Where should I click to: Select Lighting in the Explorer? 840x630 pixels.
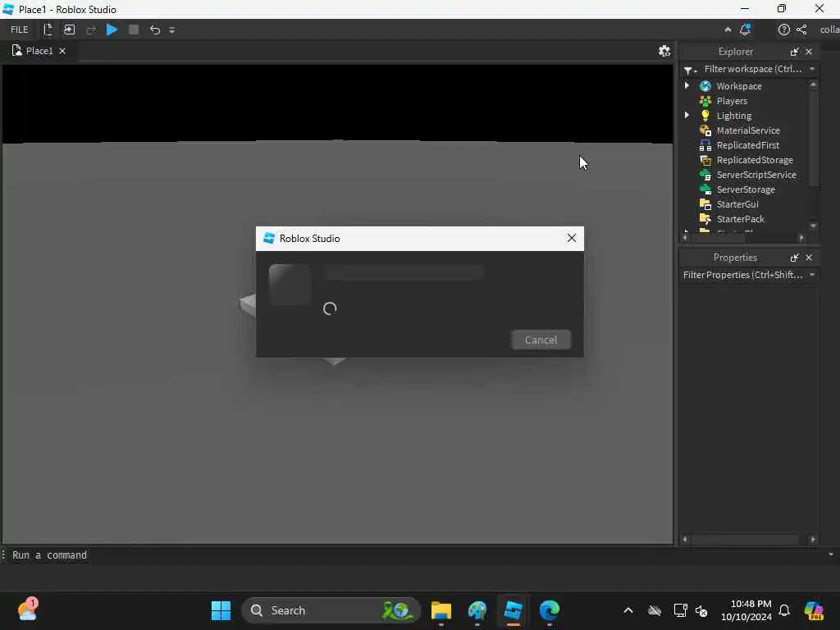click(734, 116)
